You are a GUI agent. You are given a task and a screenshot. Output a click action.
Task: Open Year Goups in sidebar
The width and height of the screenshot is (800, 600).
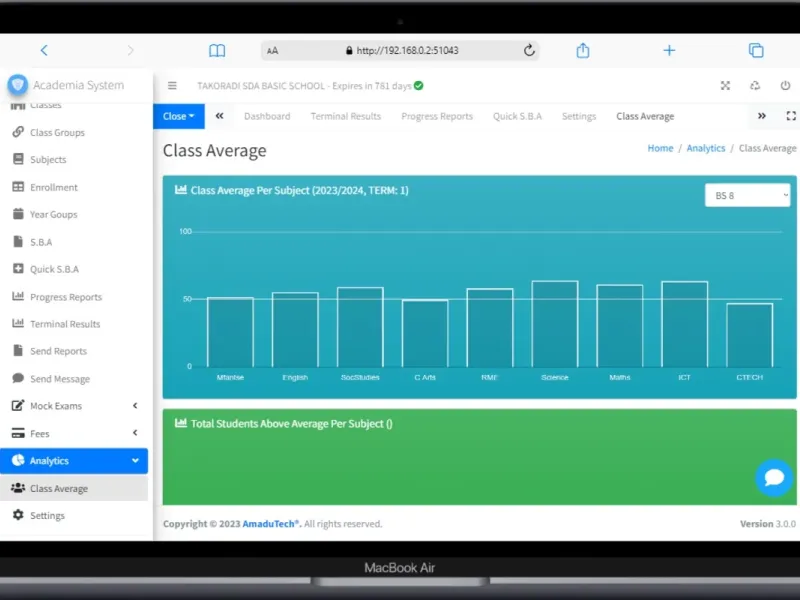[74, 214]
